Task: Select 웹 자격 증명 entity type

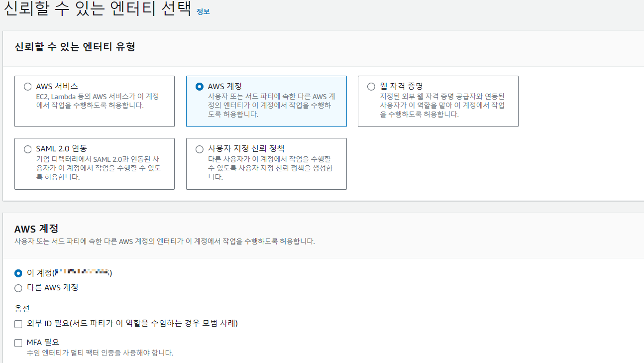Action: (x=371, y=87)
